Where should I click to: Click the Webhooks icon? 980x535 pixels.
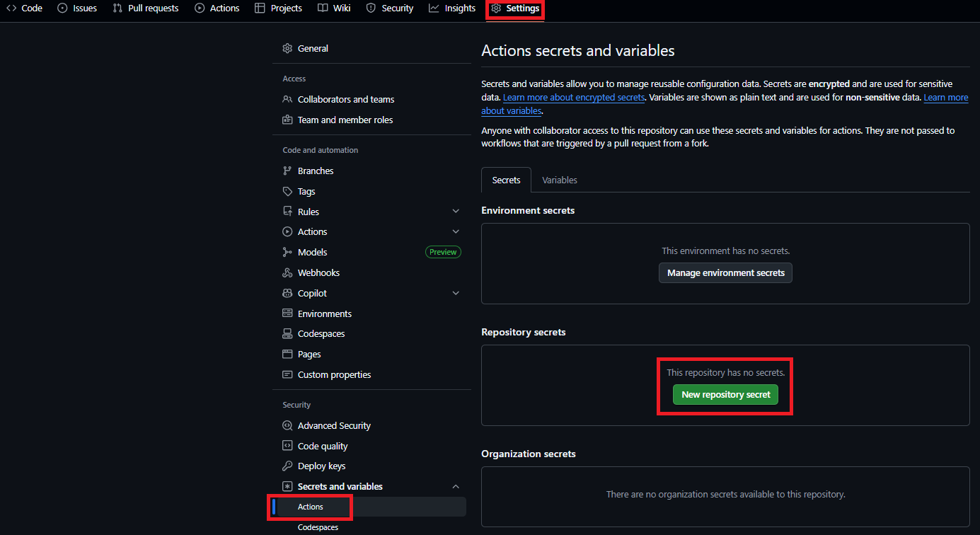tap(287, 273)
